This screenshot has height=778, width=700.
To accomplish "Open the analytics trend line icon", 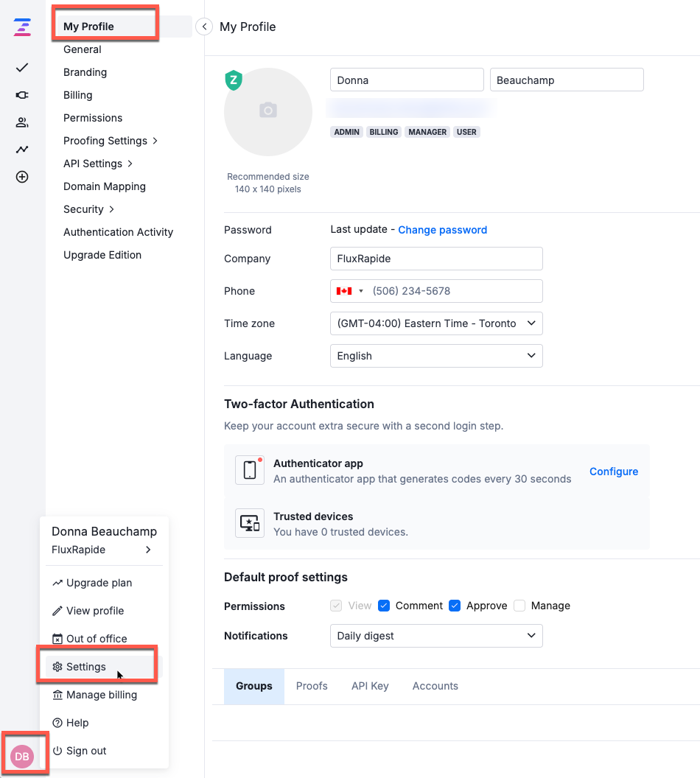I will [x=22, y=150].
